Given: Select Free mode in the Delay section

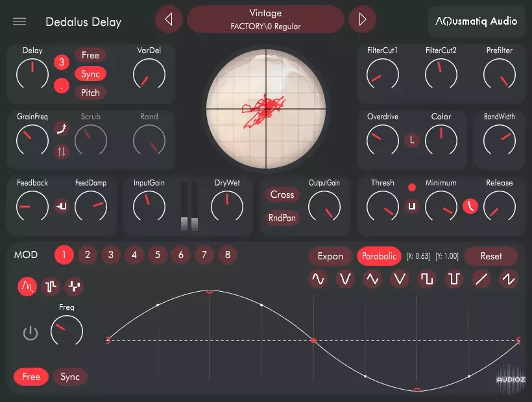Looking at the screenshot, I should (90, 55).
